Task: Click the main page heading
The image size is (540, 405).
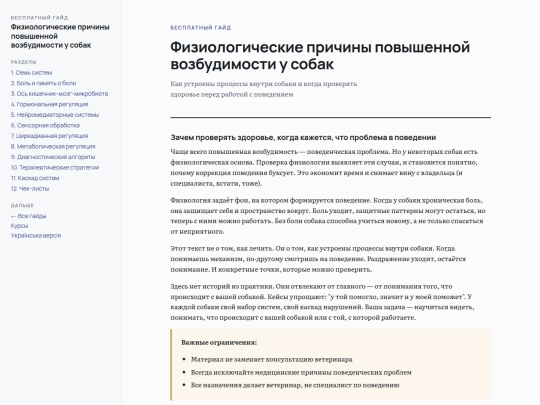Action: pyautogui.click(x=320, y=56)
